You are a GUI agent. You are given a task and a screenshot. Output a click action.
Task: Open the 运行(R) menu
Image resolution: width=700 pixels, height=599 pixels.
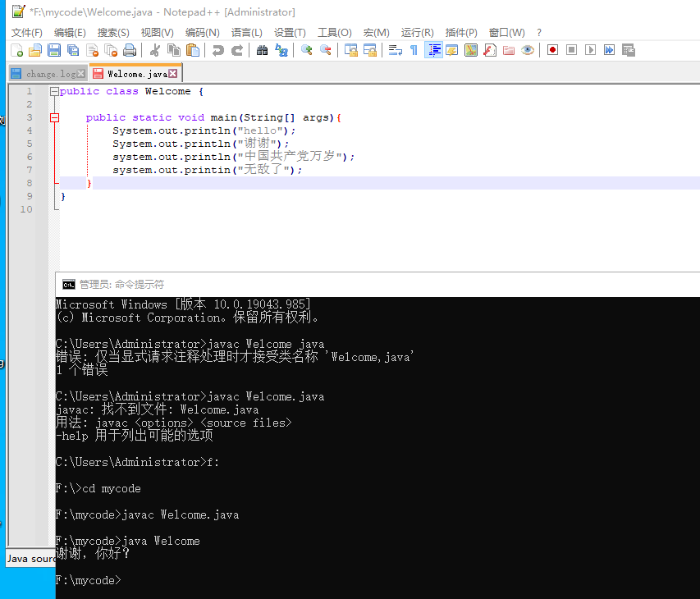(x=417, y=33)
